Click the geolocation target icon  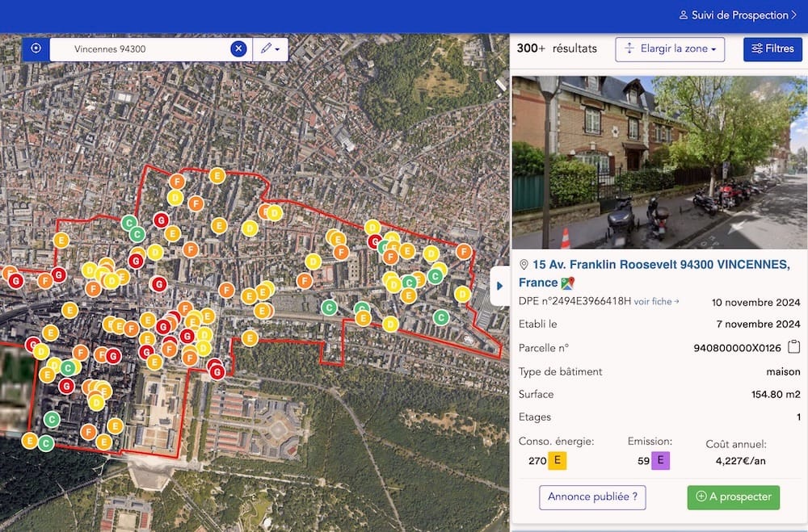(x=36, y=48)
